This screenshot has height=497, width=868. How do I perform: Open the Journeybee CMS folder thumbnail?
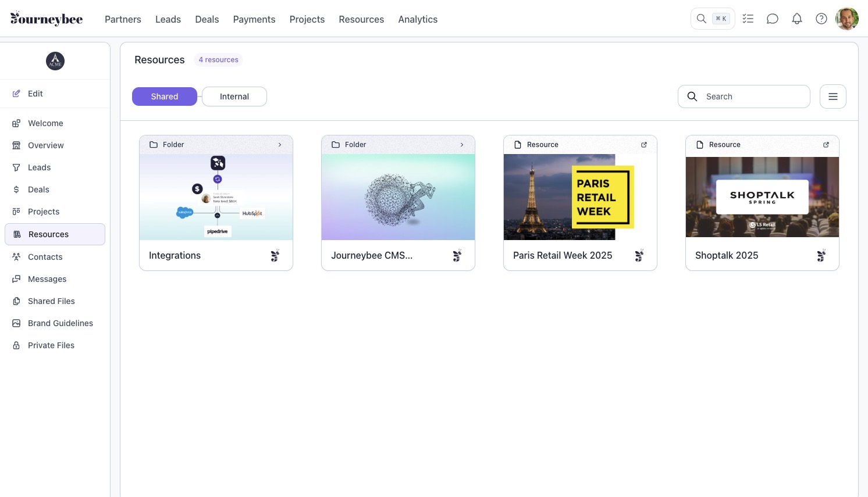coord(398,197)
